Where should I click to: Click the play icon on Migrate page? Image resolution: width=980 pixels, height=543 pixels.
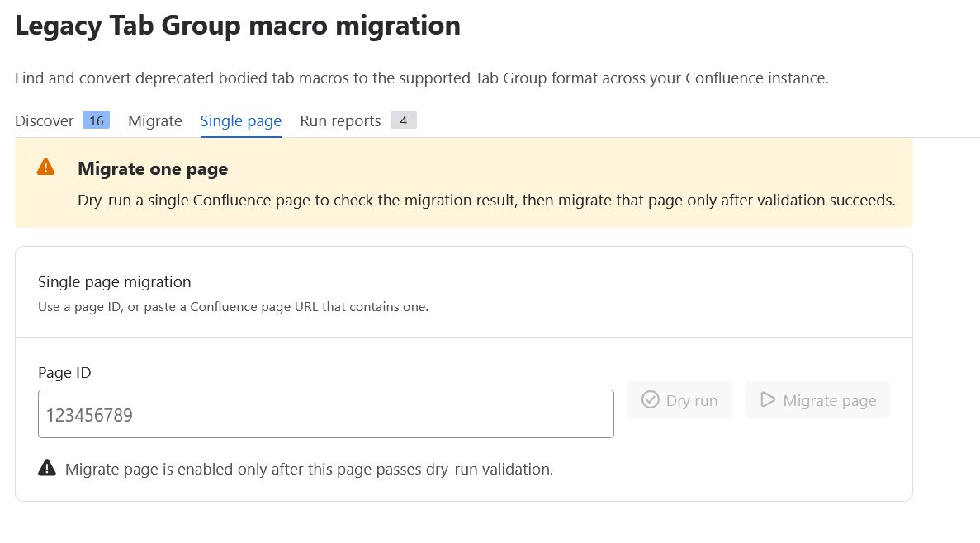(768, 399)
